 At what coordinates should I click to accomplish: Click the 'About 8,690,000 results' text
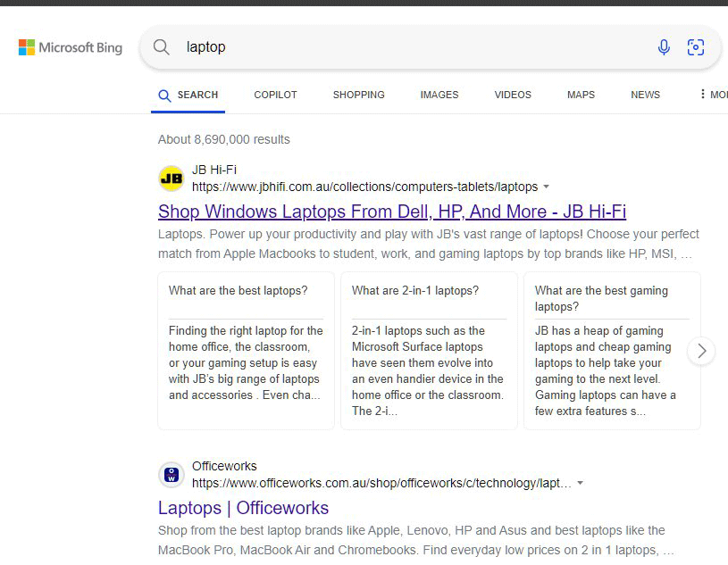224,139
